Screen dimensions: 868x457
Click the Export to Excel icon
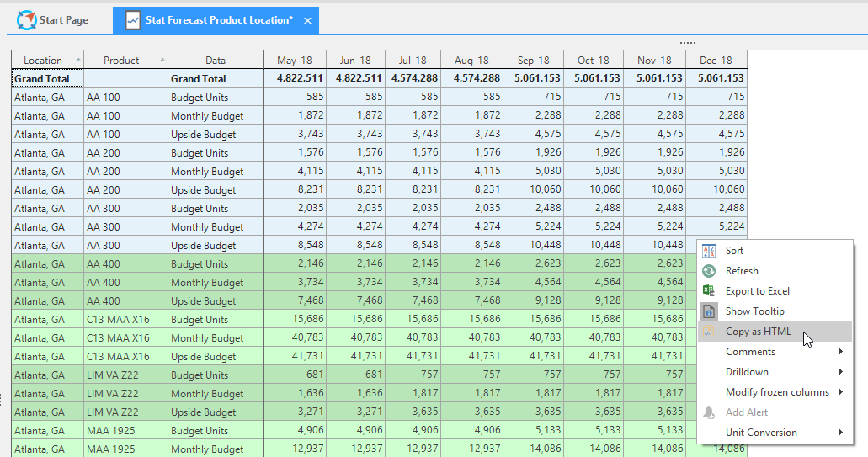(x=709, y=291)
